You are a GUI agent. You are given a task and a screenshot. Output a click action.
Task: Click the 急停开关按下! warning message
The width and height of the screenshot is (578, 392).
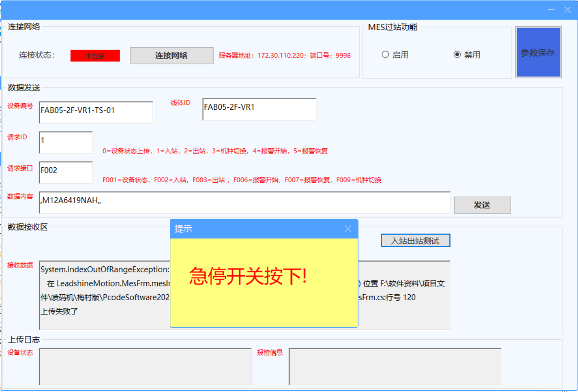point(248,276)
